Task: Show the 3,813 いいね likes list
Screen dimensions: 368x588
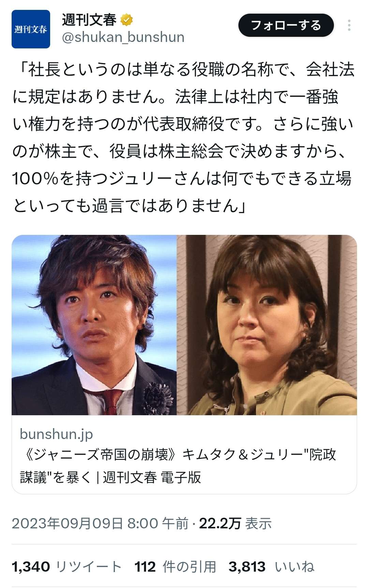Action: click(271, 567)
